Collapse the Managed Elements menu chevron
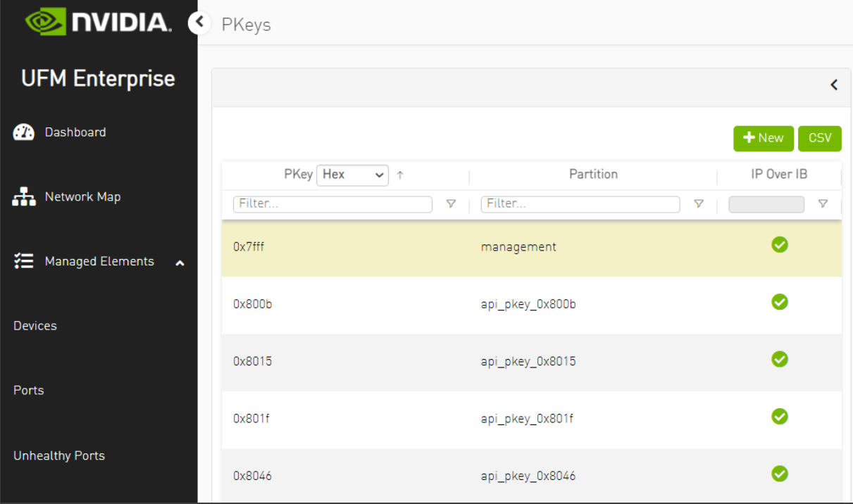This screenshot has width=853, height=504. coord(180,263)
